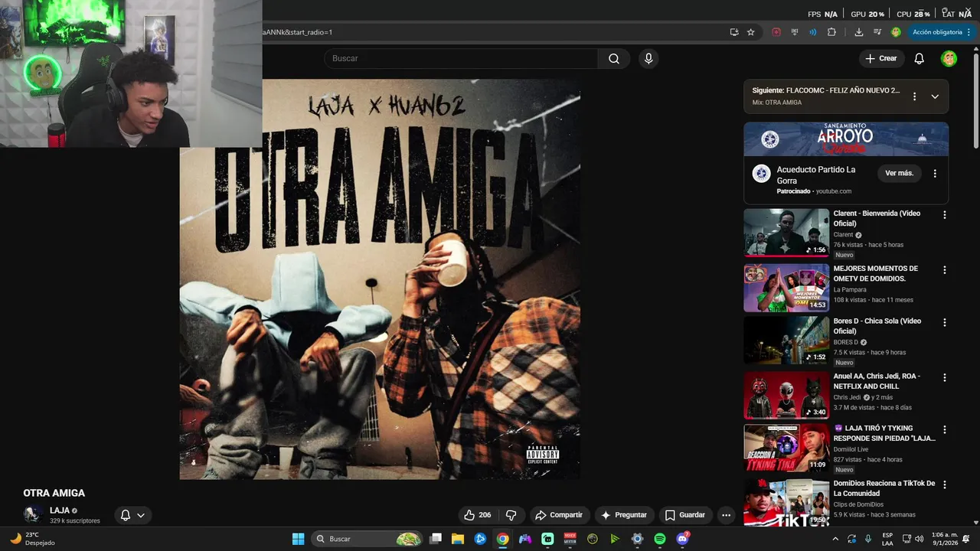
Task: Open options for MEJORES MOMENTOS DE OMETV video
Action: [x=945, y=270]
